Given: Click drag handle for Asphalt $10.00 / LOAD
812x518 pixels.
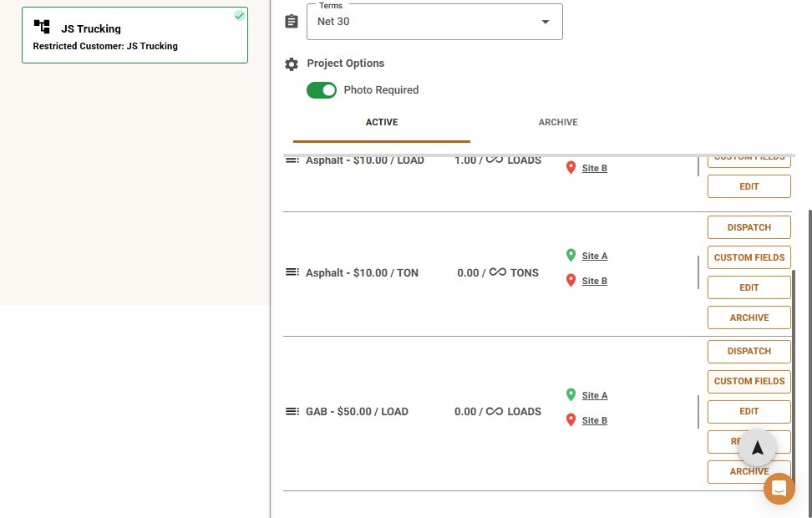Looking at the screenshot, I should coord(292,160).
